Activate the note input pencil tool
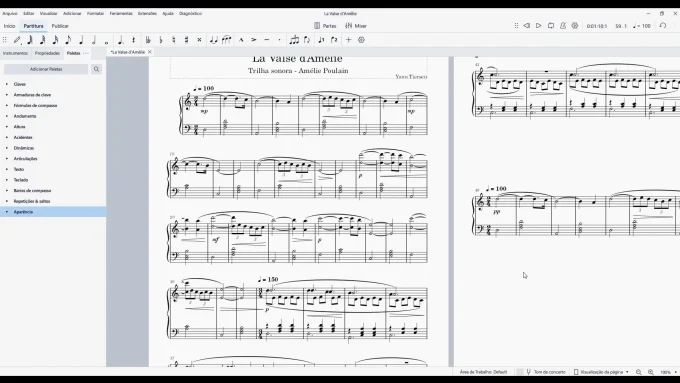Viewport: 680px width, 383px height. point(17,40)
